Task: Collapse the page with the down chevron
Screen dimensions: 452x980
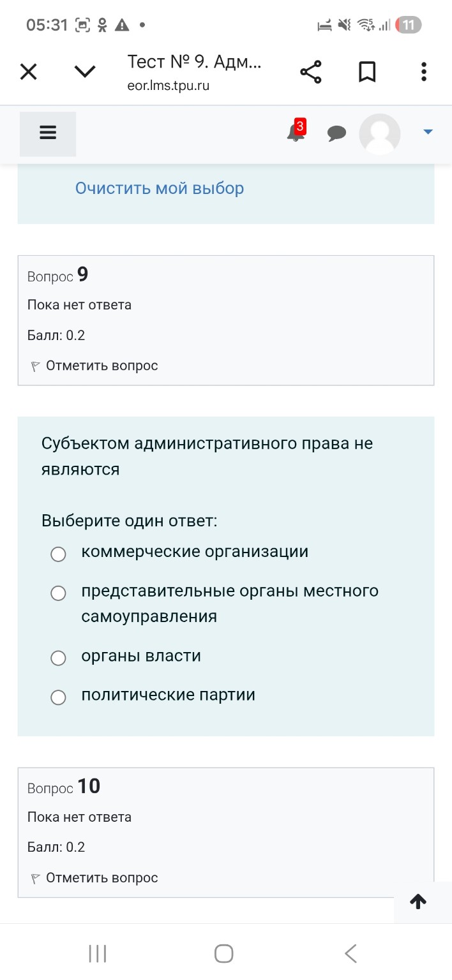Action: 85,71
